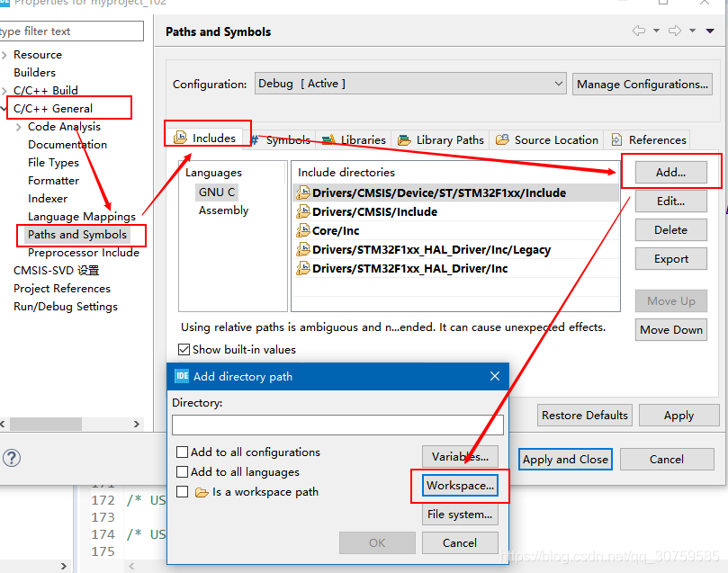Expand the C/C++ Build node

pos(4,91)
